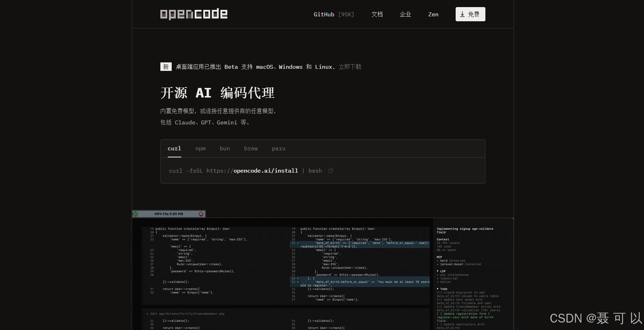The image size is (644, 330).
Task: Switch to the brew install tab
Action: point(251,149)
